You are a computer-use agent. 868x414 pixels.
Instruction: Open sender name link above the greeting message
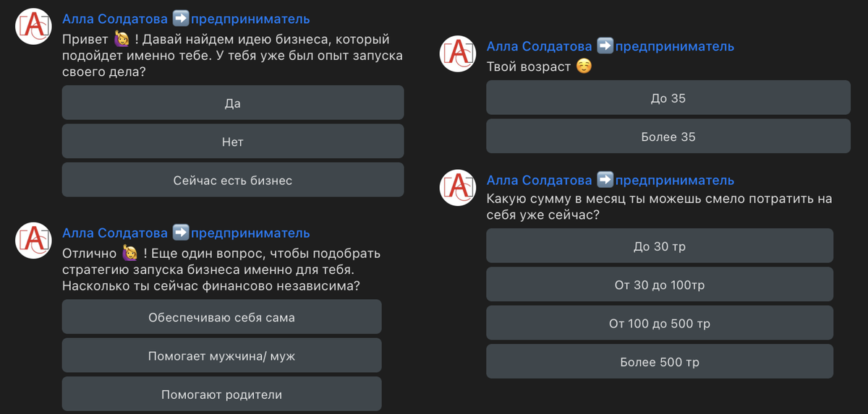186,19
